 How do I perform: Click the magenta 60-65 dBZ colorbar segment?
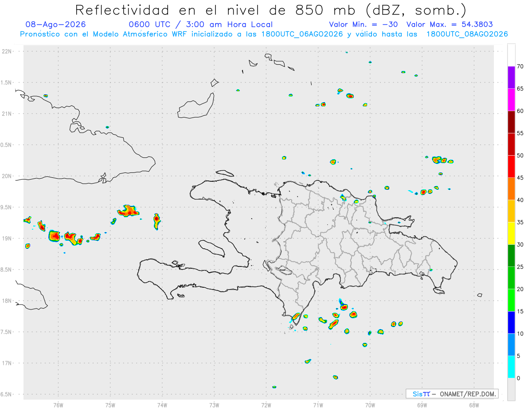[511, 100]
